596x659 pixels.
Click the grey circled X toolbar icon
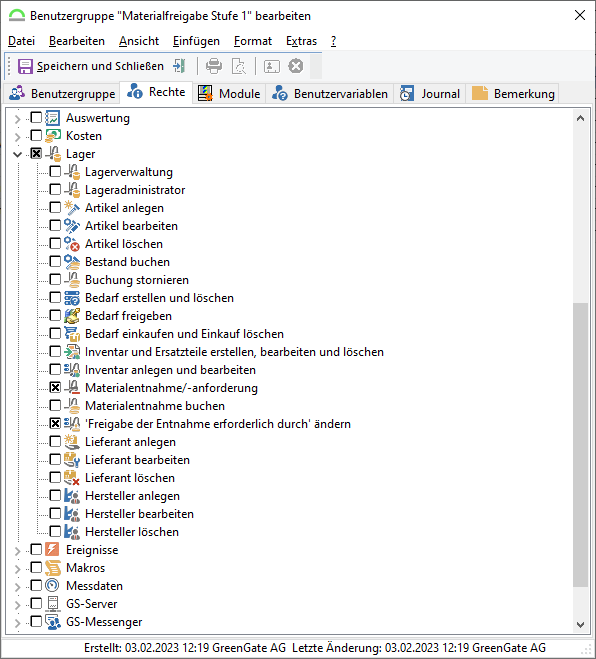pyautogui.click(x=296, y=66)
